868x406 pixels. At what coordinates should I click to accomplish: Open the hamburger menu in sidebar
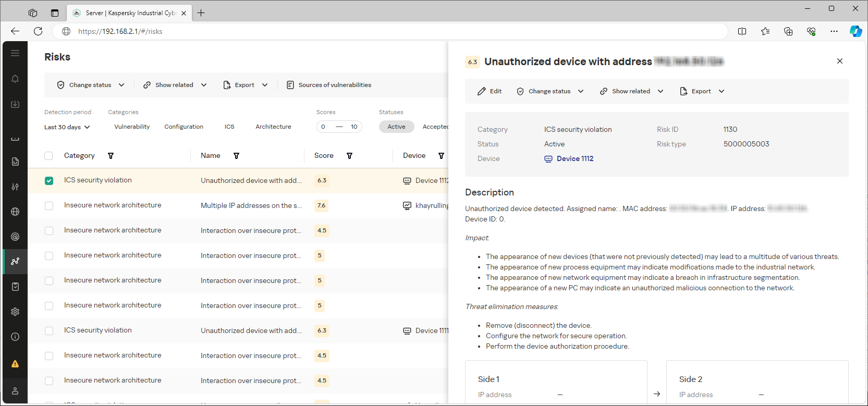tap(15, 53)
